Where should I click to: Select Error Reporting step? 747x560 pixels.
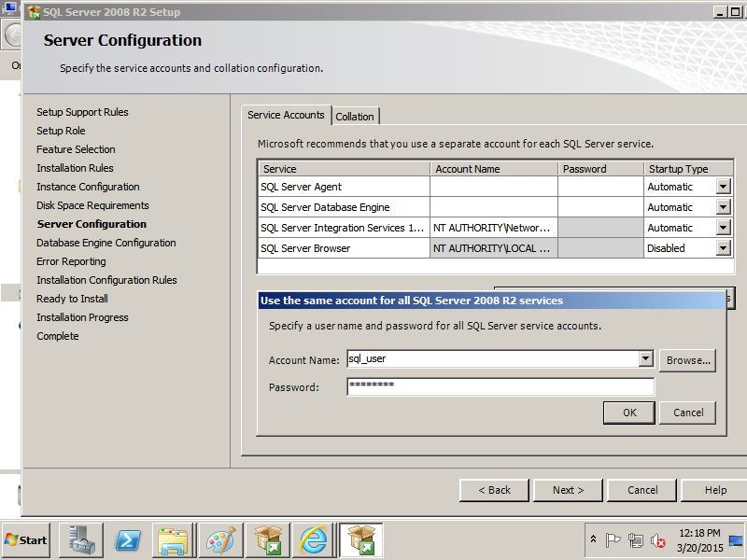pos(71,261)
